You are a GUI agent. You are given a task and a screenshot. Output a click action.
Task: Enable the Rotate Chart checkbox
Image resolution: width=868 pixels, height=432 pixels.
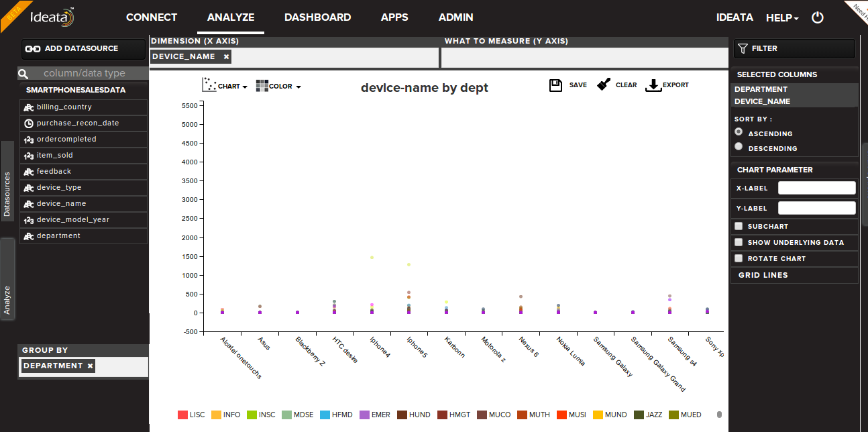[739, 258]
